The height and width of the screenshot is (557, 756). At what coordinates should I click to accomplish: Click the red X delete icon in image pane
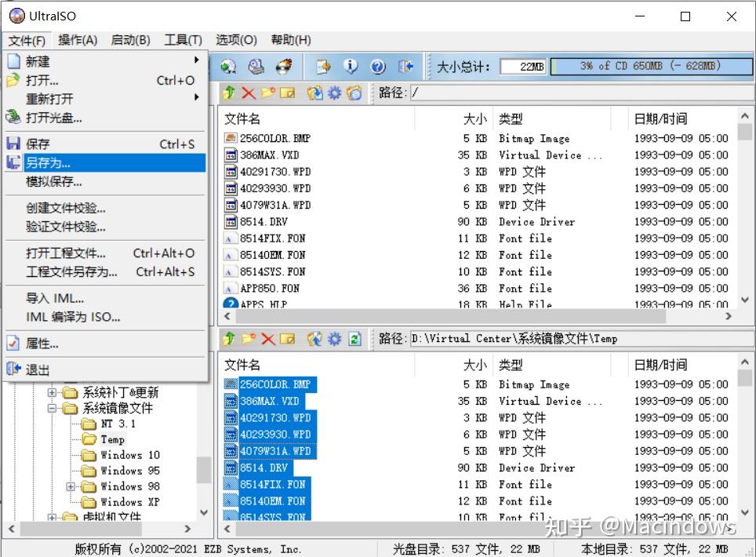(x=249, y=93)
